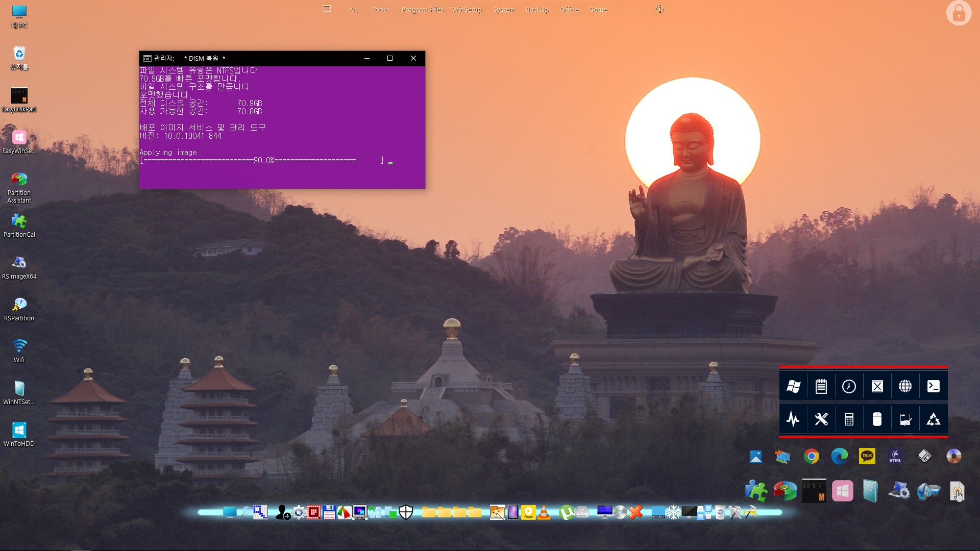Click the 'Applying image' console text
This screenshot has height=551, width=980.
[168, 153]
